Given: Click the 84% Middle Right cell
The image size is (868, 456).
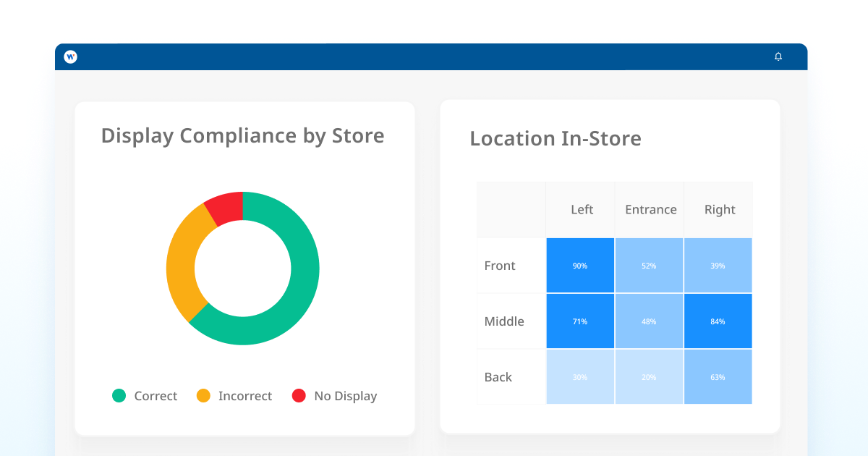Looking at the screenshot, I should tap(718, 321).
